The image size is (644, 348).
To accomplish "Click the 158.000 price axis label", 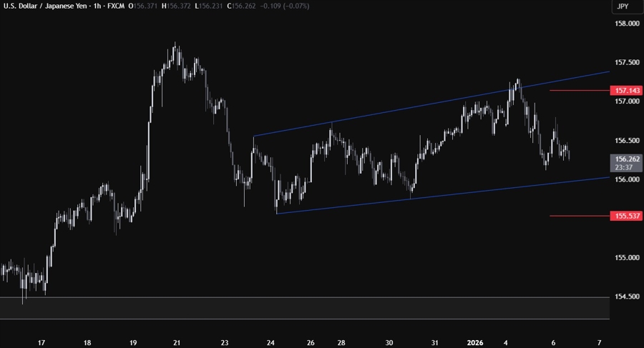I will click(x=627, y=24).
